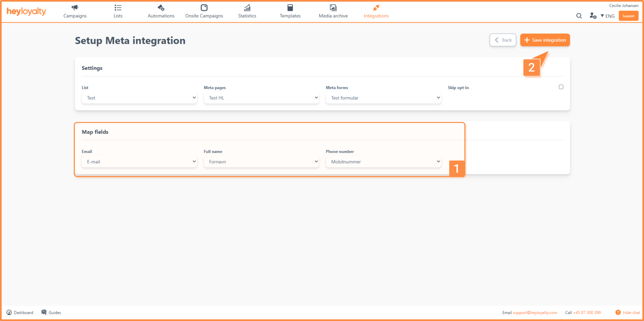The image size is (644, 321).
Task: Open the user settings icon
Action: tap(593, 16)
